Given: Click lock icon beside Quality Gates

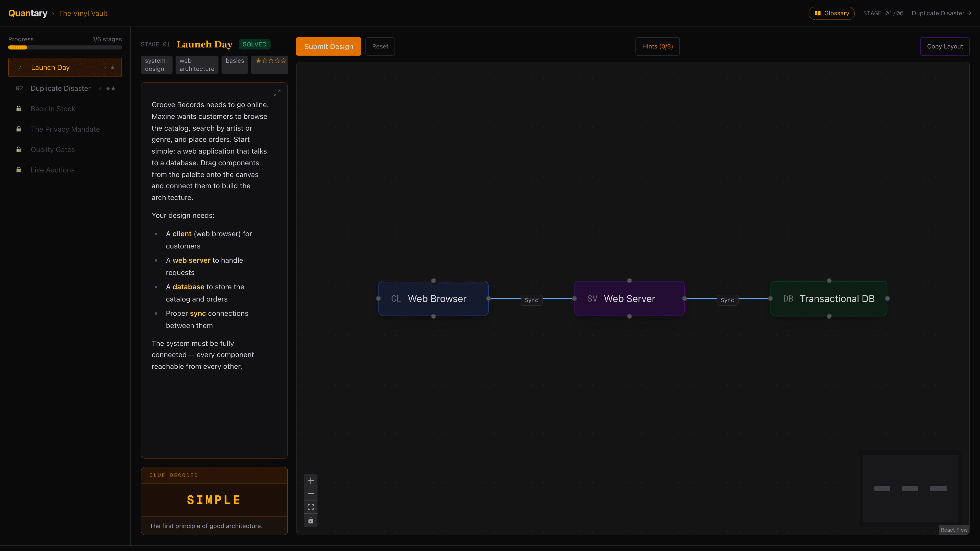Looking at the screenshot, I should [x=19, y=149].
